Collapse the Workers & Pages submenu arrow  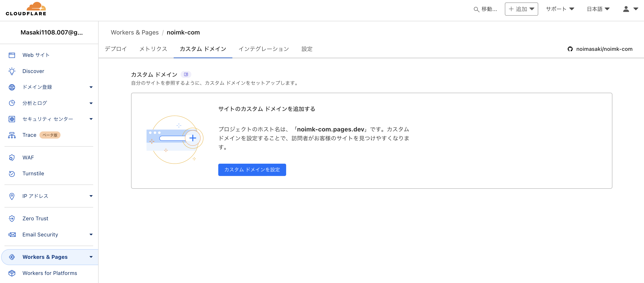pos(91,257)
